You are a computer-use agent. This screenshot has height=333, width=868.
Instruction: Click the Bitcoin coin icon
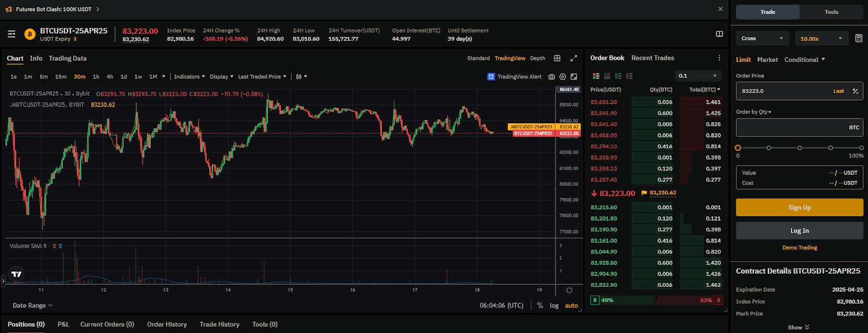pyautogui.click(x=29, y=35)
